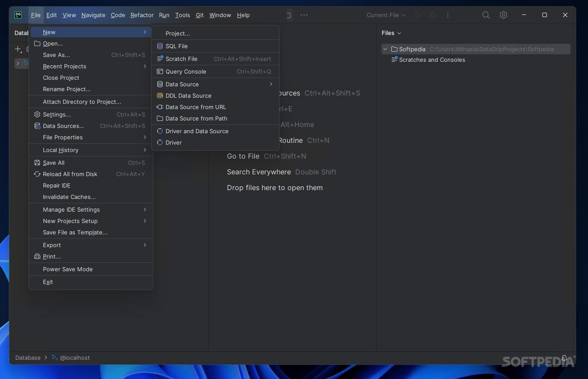Screen dimensions: 588x379
Task: Click the Scratch File icon in the submenu
Action: (x=160, y=59)
